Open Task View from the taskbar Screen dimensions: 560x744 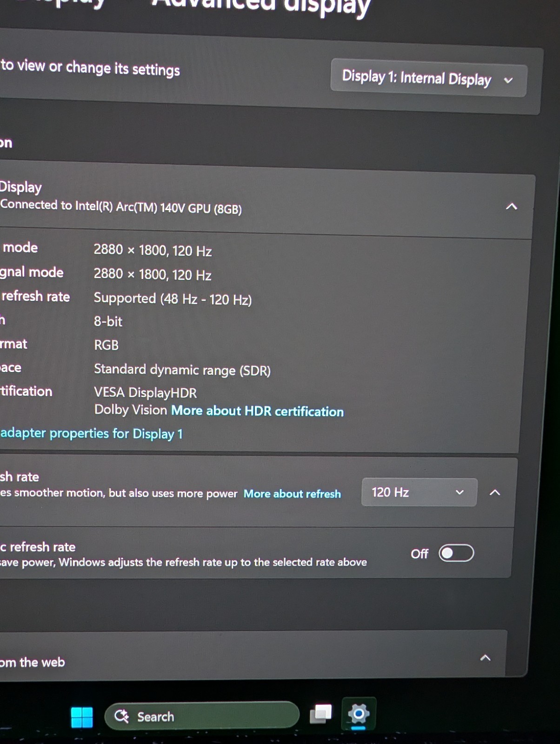(321, 714)
